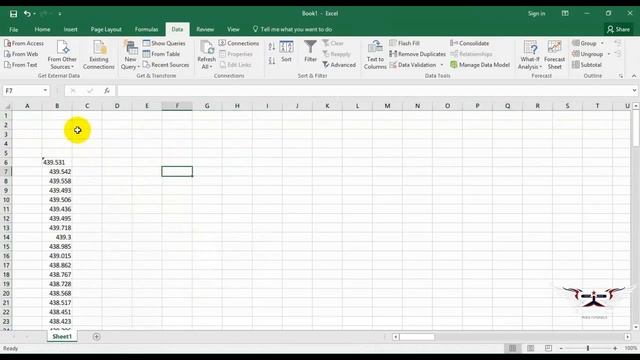640x360 pixels.
Task: Click Consolidate button
Action: (x=470, y=43)
